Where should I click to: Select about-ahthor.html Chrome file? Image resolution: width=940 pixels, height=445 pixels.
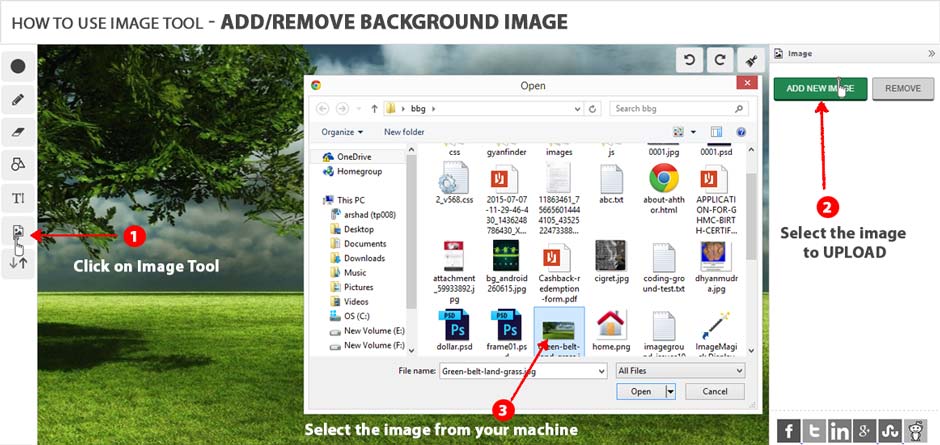pyautogui.click(x=663, y=189)
